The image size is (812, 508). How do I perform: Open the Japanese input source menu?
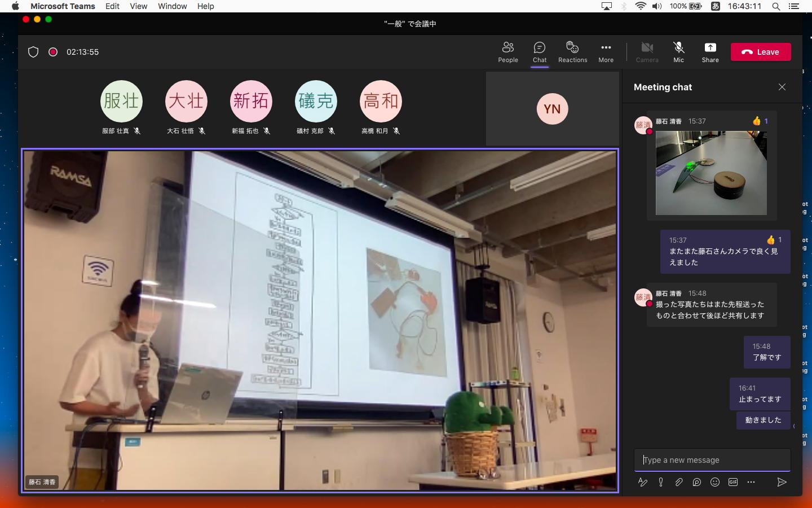pos(715,6)
